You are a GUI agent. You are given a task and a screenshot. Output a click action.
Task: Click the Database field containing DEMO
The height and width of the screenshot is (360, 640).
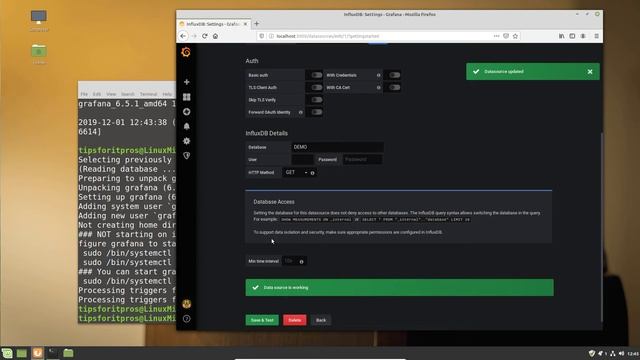tap(337, 147)
